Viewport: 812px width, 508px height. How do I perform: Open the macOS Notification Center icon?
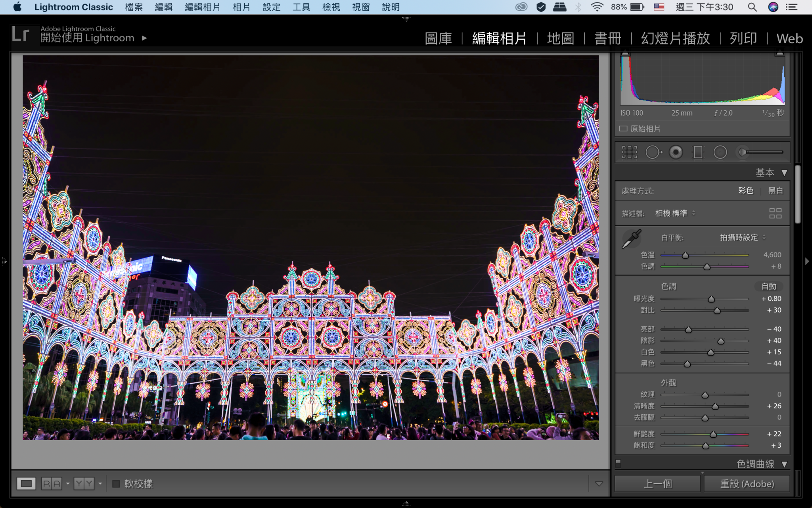(792, 7)
